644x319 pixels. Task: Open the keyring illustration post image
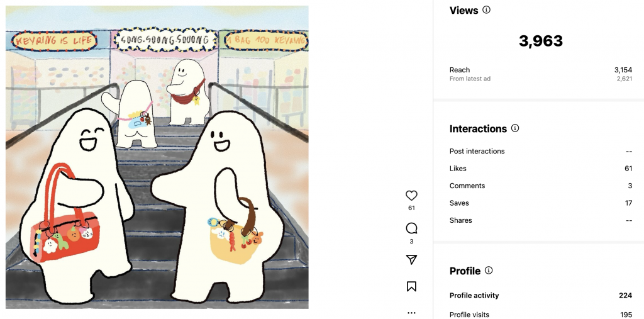(x=157, y=157)
